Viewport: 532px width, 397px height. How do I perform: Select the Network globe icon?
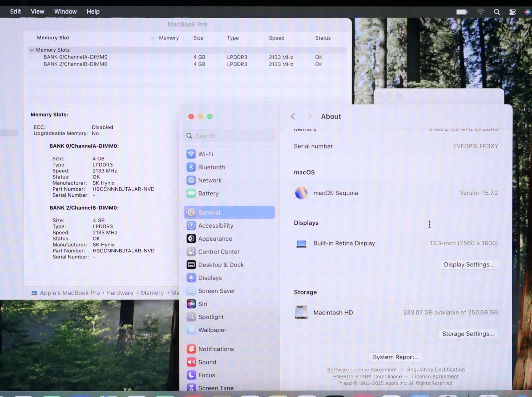(x=191, y=180)
